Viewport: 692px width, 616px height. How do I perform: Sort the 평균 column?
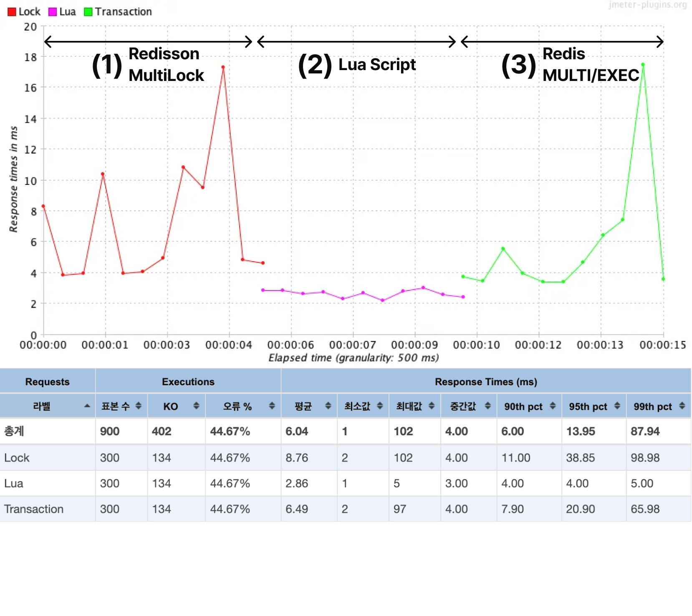[x=328, y=406]
